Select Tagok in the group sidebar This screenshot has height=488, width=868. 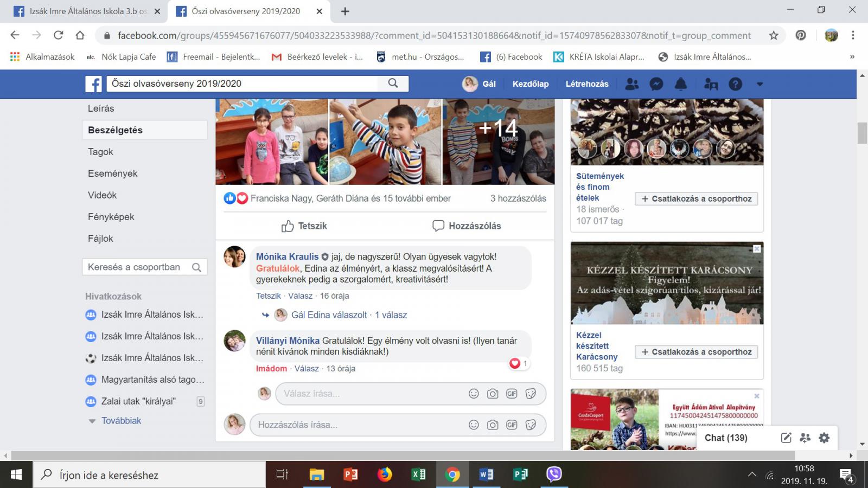101,152
